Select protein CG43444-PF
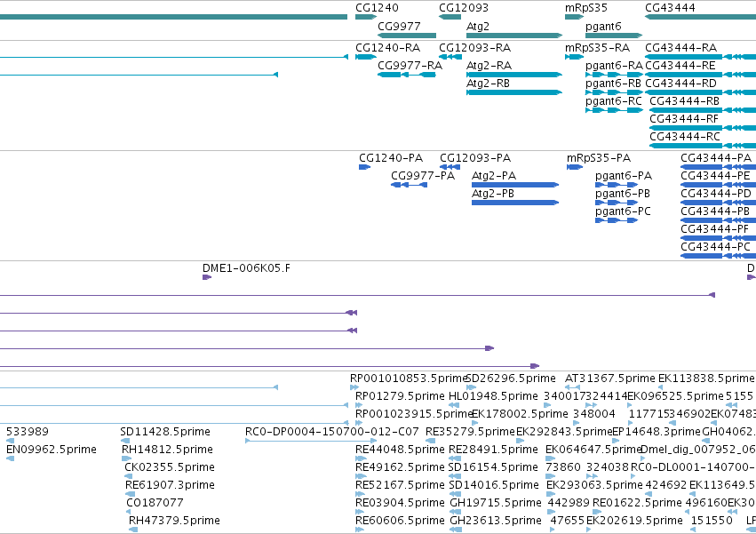This screenshot has height=534, width=756. 719,238
